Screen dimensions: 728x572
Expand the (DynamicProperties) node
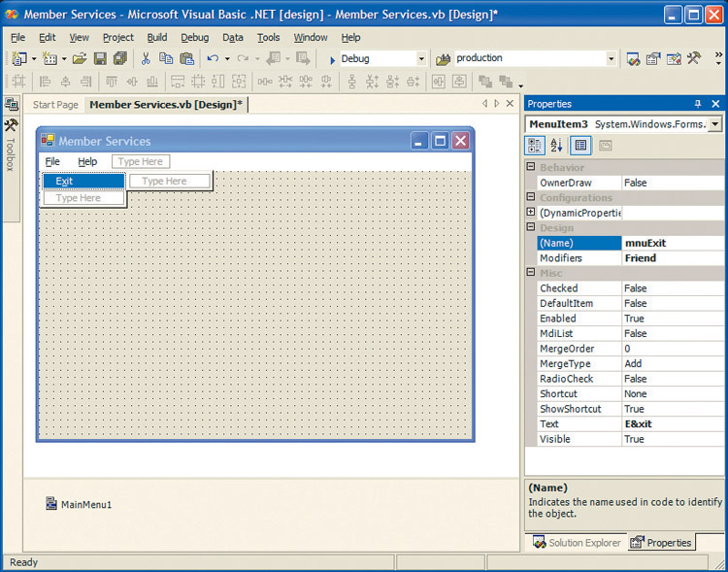click(531, 212)
